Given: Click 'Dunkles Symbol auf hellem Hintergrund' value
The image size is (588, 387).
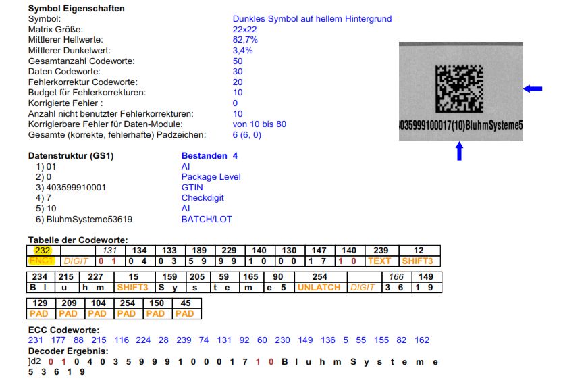Looking at the screenshot, I should pyautogui.click(x=312, y=19).
